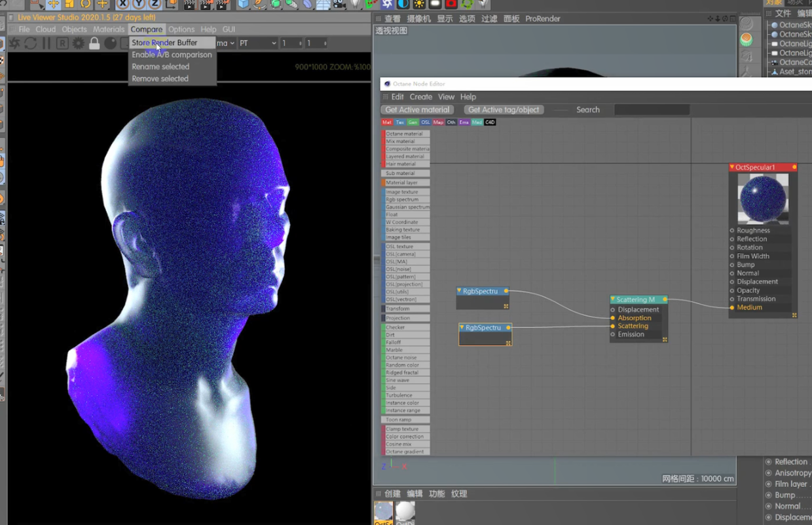Screen dimensions: 812x525
Task: Open render settings clapperboard icon
Action: click(x=222, y=4)
